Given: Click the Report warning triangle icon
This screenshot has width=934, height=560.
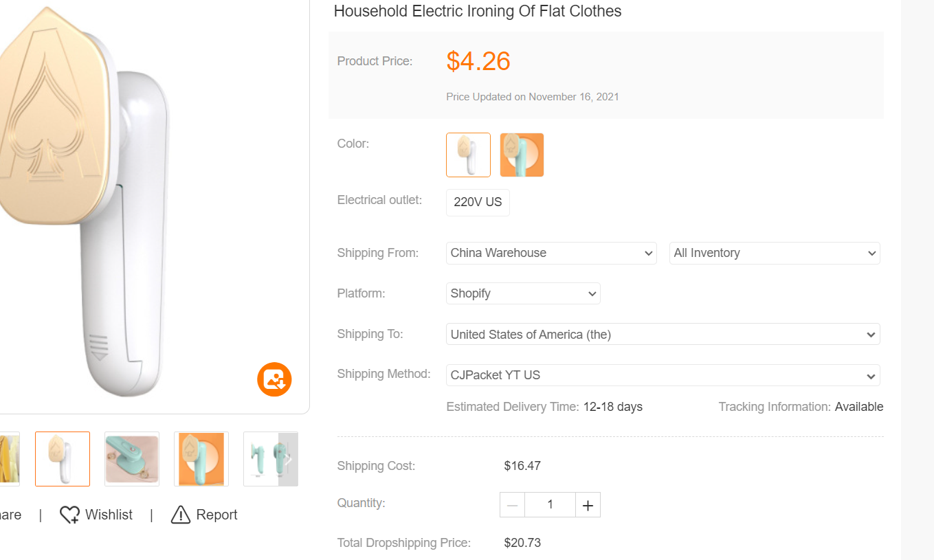Looking at the screenshot, I should (x=180, y=515).
